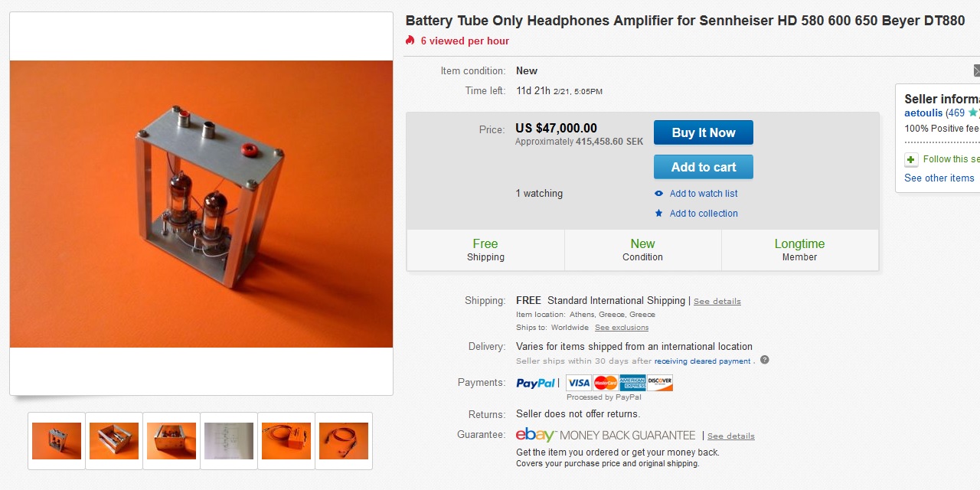Click the green plus Follow this seller icon

(911, 159)
